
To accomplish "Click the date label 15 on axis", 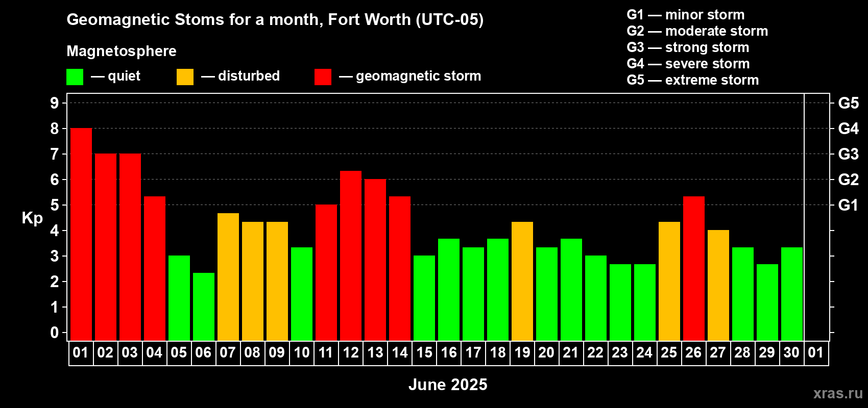I will point(424,353).
